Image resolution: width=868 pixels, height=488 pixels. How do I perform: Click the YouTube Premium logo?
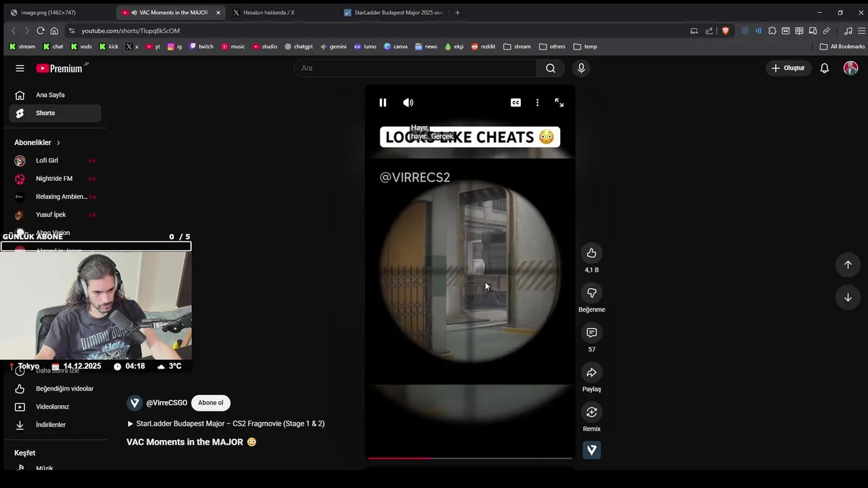[x=59, y=68]
